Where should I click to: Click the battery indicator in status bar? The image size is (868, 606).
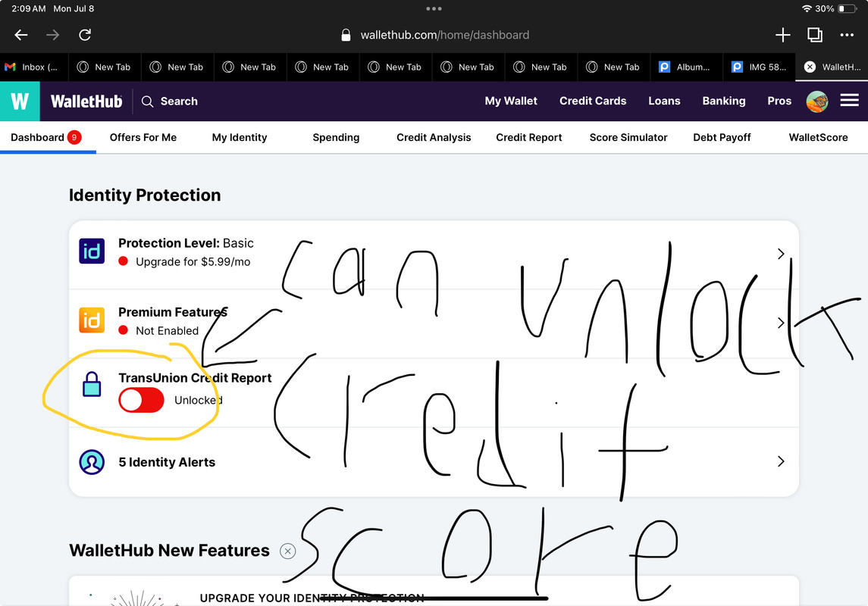point(848,8)
